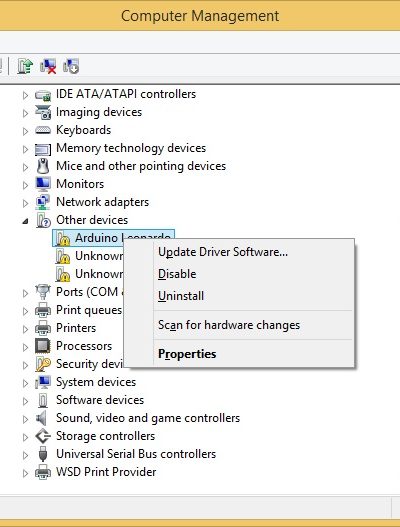
Task: Click the Security devices key icon
Action: pos(43,364)
